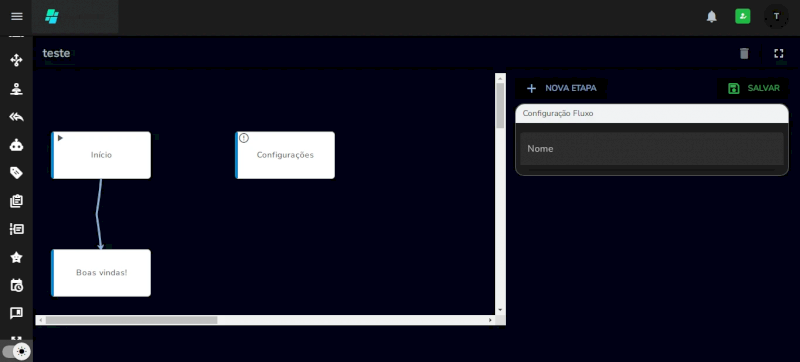Select the Boas vindas! flow node
Screen dimensions: 800x362
101,273
